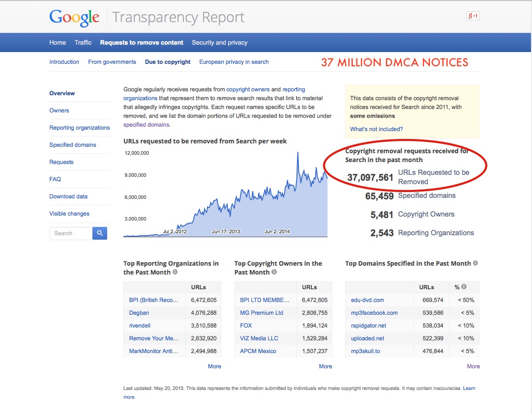Switch to Security and privacy tab
The height and width of the screenshot is (414, 532).
tap(219, 43)
